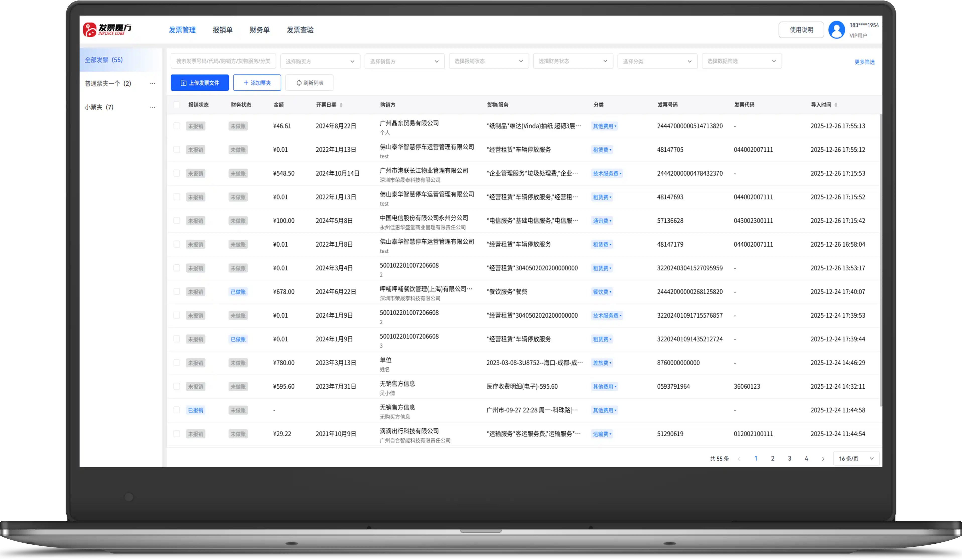962x560 pixels.
Task: Click the 上传发票文件 button
Action: 200,83
